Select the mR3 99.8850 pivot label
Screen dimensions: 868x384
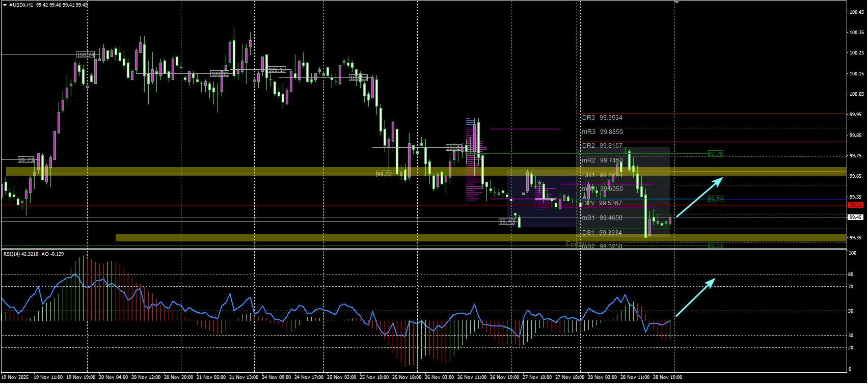[602, 132]
